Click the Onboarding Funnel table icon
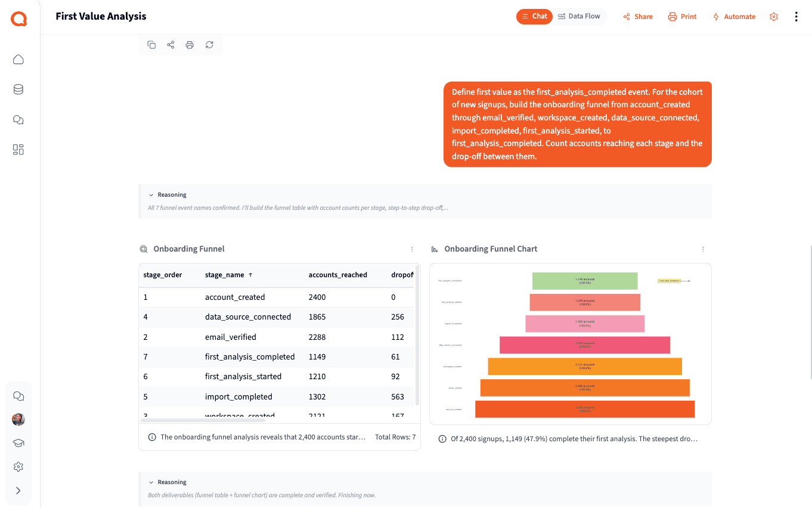812x508 pixels. pyautogui.click(x=144, y=249)
